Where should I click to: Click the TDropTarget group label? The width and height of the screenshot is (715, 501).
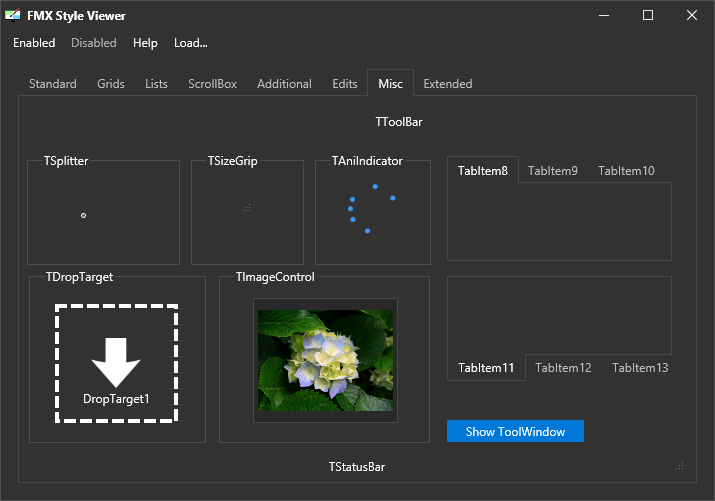(79, 277)
